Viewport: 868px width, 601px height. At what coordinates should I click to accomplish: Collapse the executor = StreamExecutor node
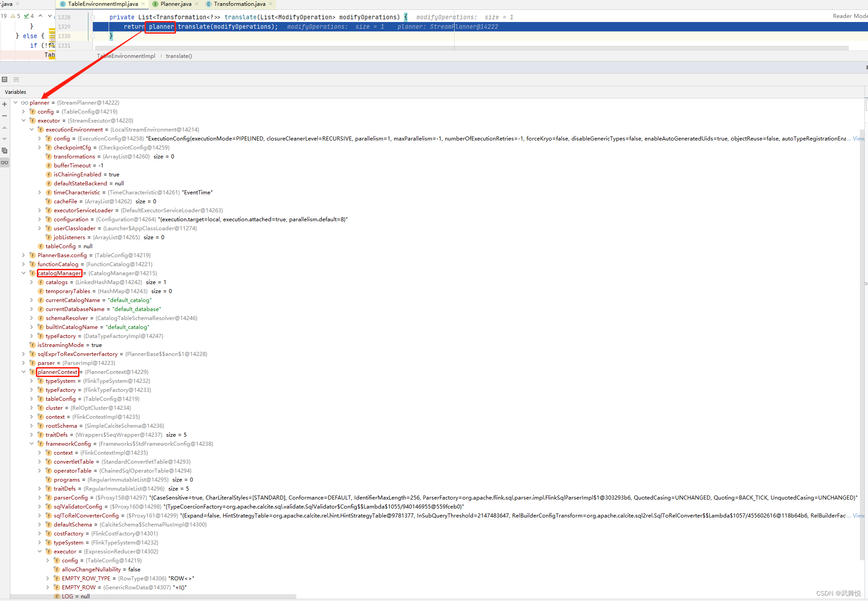23,120
